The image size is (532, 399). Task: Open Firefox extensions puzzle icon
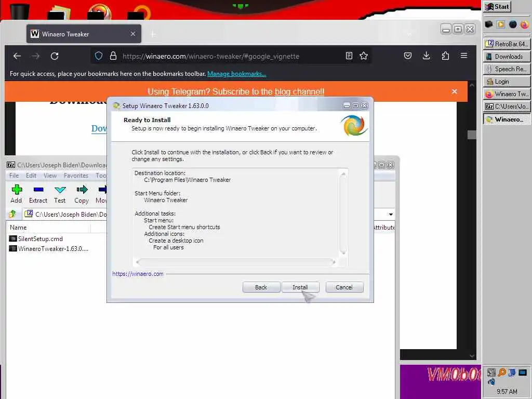(x=445, y=56)
